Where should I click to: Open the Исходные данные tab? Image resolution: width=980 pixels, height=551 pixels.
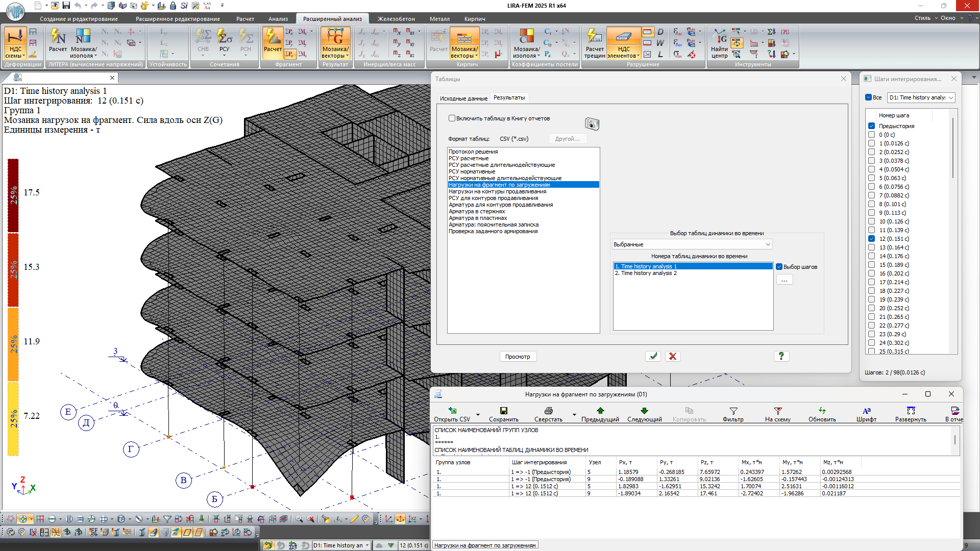coord(463,98)
